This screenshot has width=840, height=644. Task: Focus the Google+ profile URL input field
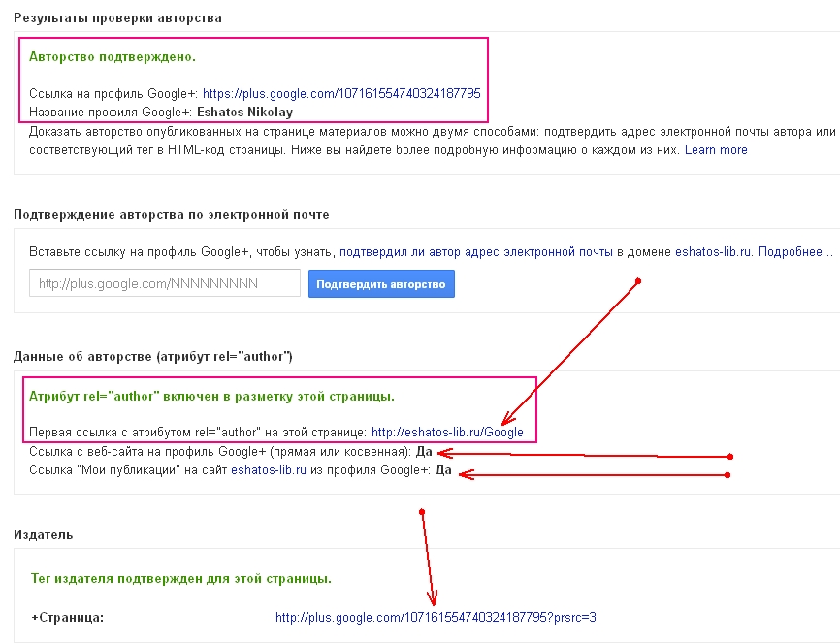tap(165, 284)
